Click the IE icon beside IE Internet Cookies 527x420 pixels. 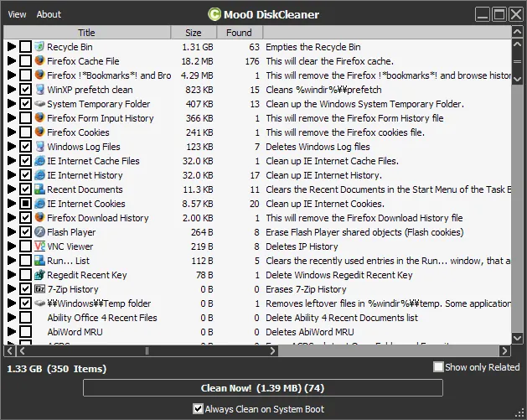tap(39, 204)
